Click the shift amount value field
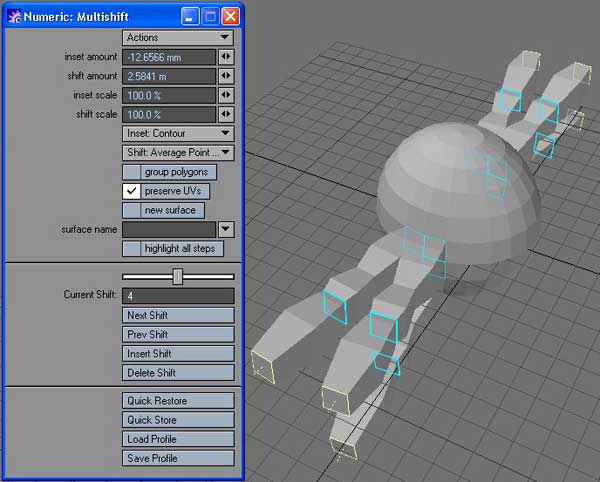The image size is (600, 482). tap(169, 76)
